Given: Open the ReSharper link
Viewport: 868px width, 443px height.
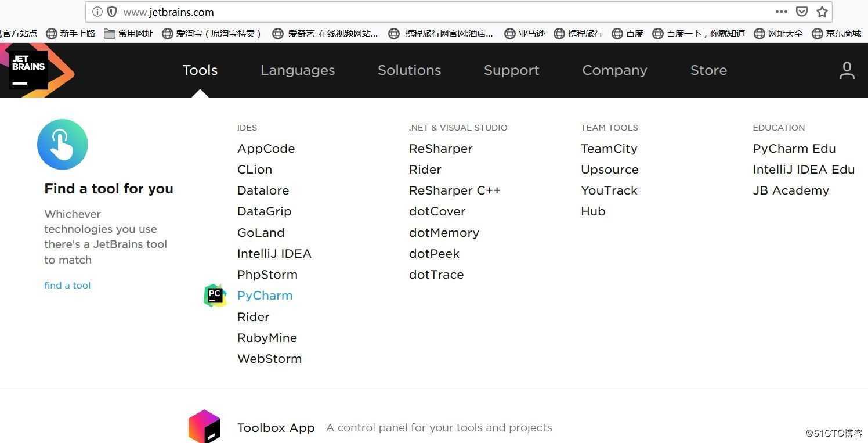Looking at the screenshot, I should point(441,149).
